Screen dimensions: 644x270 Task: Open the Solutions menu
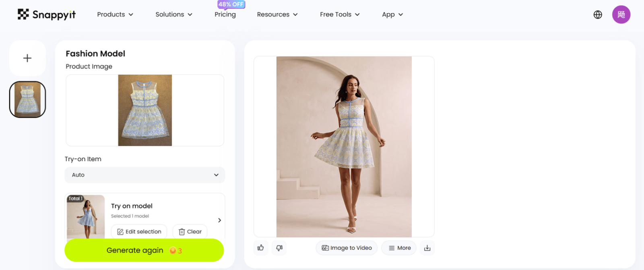(174, 15)
